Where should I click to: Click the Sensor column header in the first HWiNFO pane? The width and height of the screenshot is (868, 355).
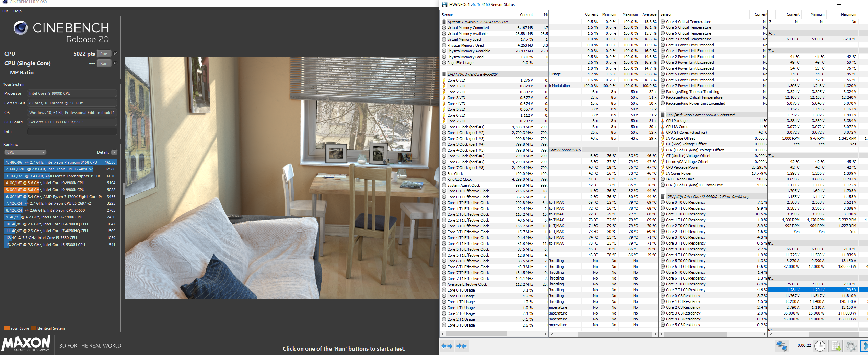(475, 15)
